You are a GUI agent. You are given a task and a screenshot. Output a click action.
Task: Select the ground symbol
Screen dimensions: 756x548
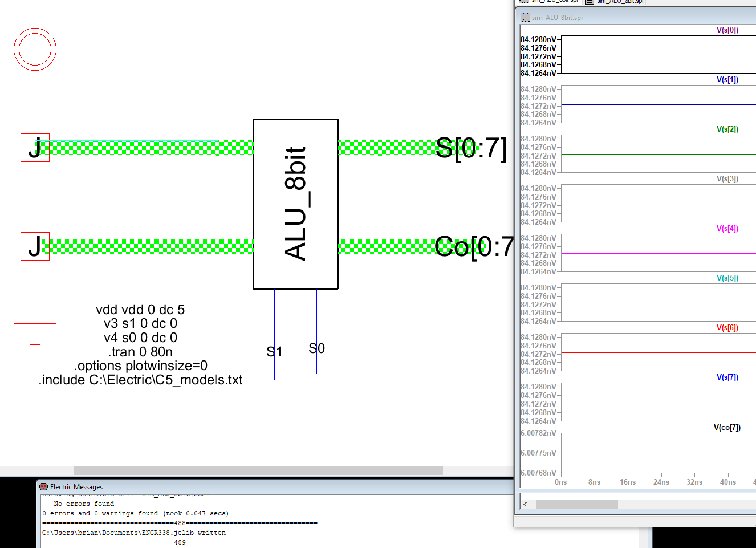(35, 334)
